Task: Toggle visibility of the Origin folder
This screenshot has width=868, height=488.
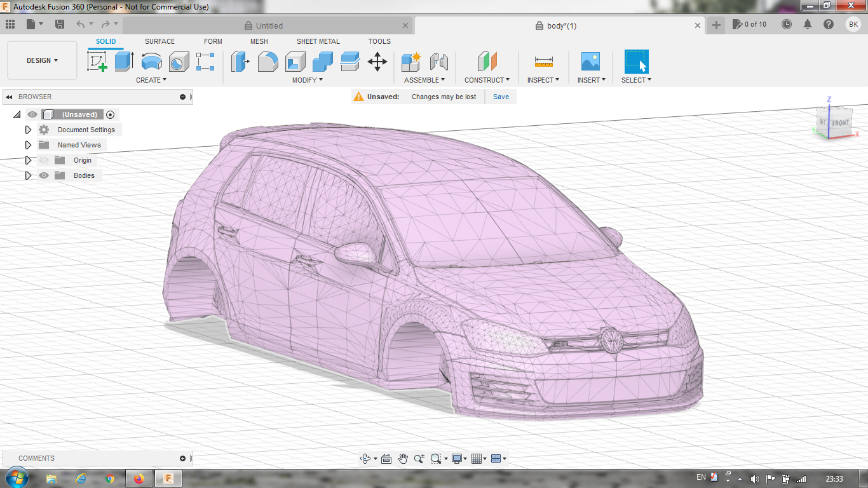Action: 43,160
